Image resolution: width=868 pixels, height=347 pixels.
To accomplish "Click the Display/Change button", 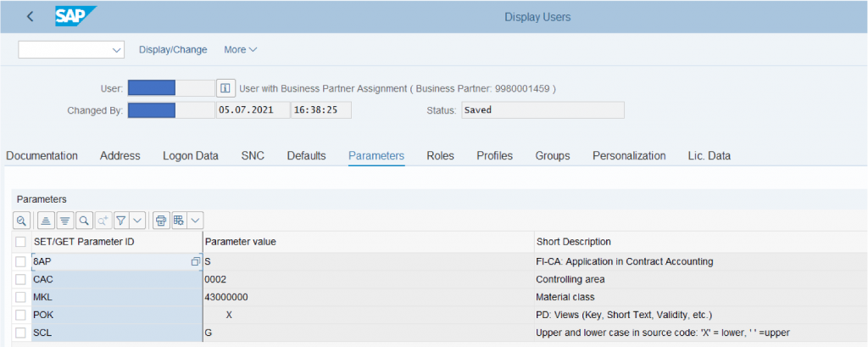I will (x=173, y=50).
